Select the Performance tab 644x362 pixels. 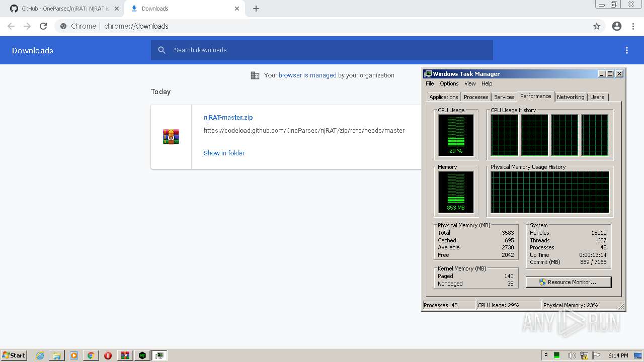pyautogui.click(x=536, y=96)
